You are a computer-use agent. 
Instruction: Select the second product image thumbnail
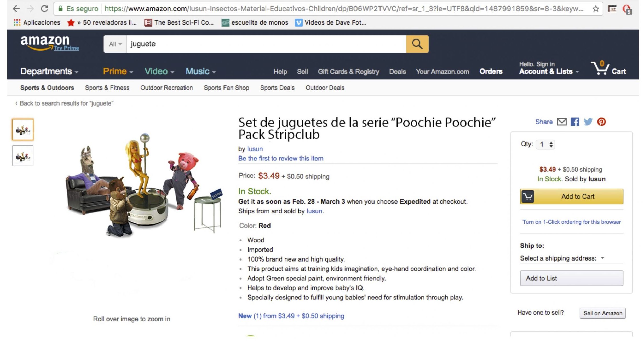(23, 156)
